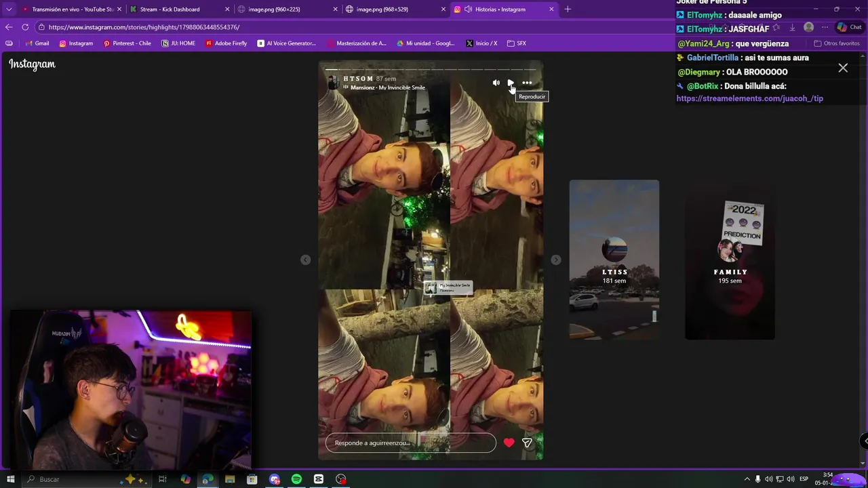The height and width of the screenshot is (488, 868).
Task: Open Task View on the taskbar
Action: pos(163,479)
